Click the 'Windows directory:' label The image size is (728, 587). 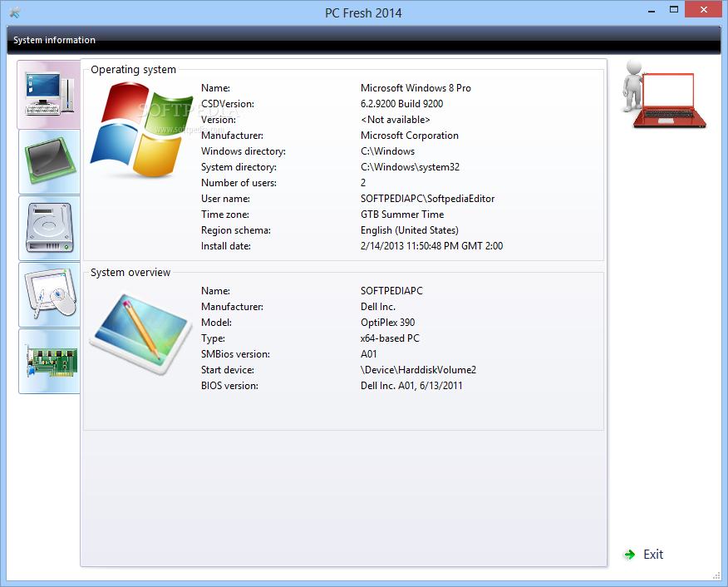[x=243, y=151]
